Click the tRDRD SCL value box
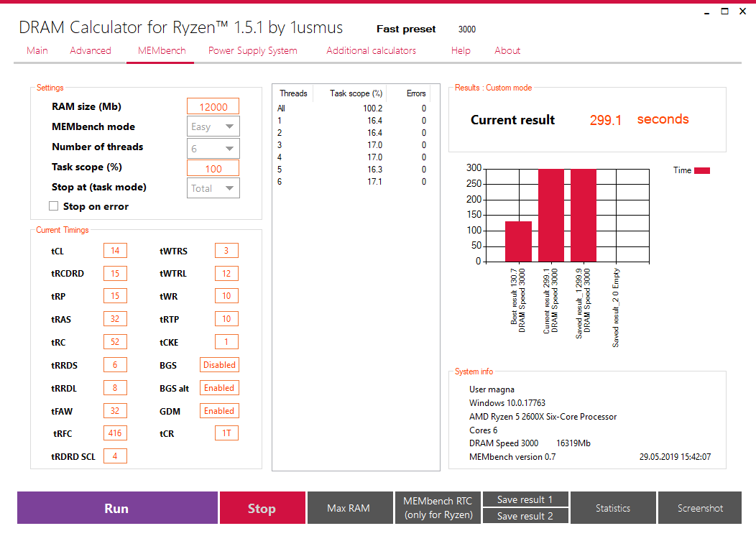This screenshot has height=554, width=756. (x=115, y=456)
